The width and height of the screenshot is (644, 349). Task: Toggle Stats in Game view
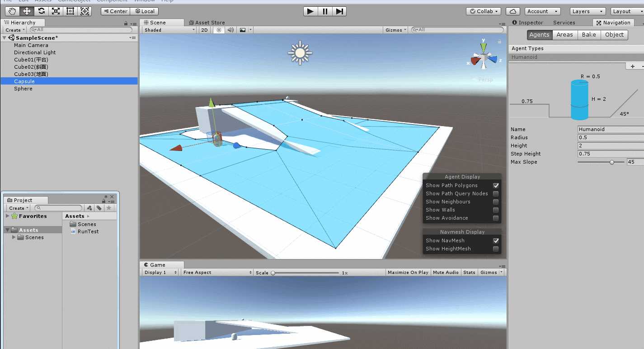pos(469,272)
